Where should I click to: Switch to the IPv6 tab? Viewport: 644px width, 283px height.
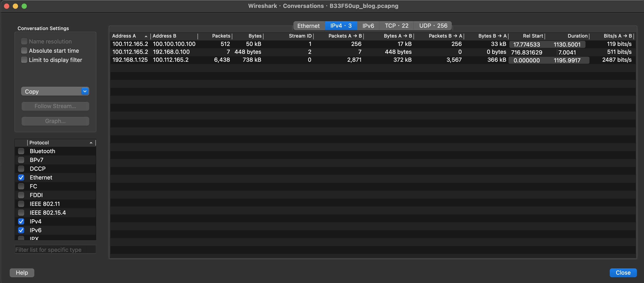point(368,26)
